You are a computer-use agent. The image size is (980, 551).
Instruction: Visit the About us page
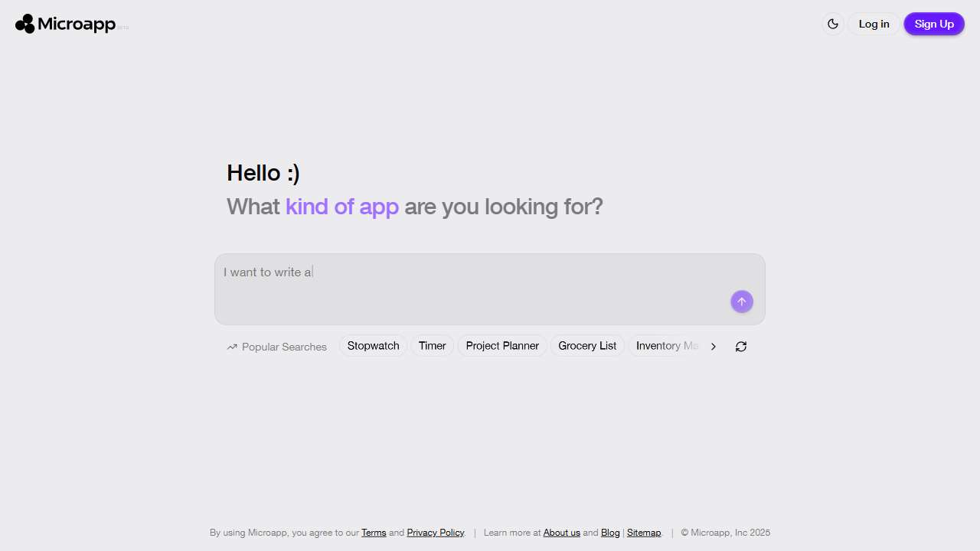pos(561,532)
